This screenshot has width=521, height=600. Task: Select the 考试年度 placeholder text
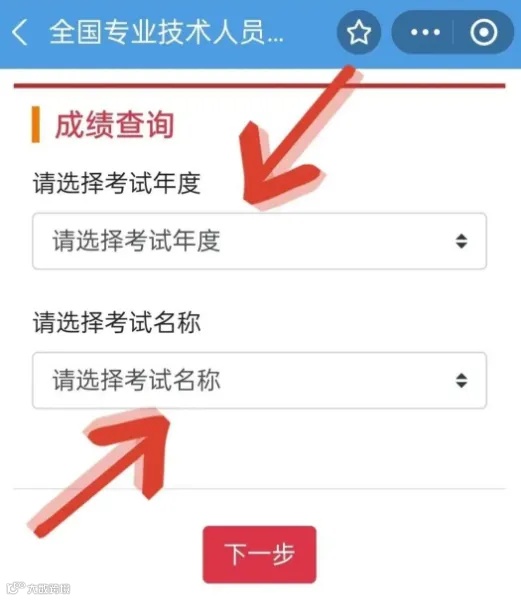pyautogui.click(x=136, y=241)
